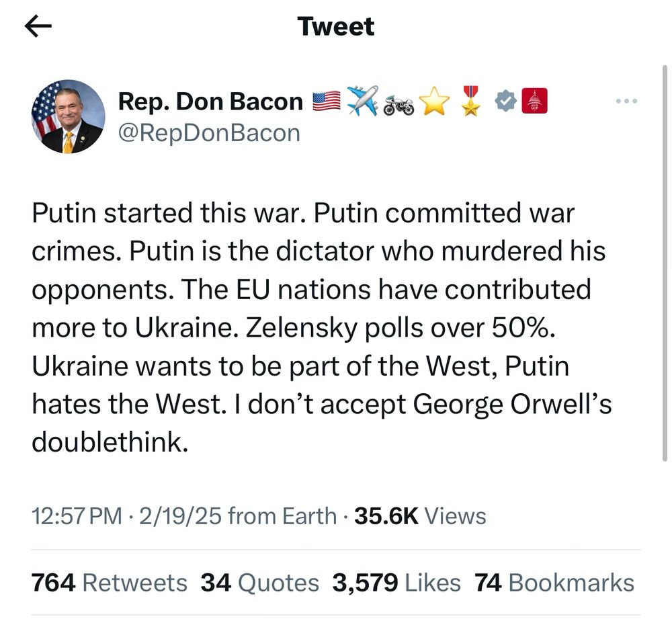Click the 12:57 PM timestamp

(77, 516)
